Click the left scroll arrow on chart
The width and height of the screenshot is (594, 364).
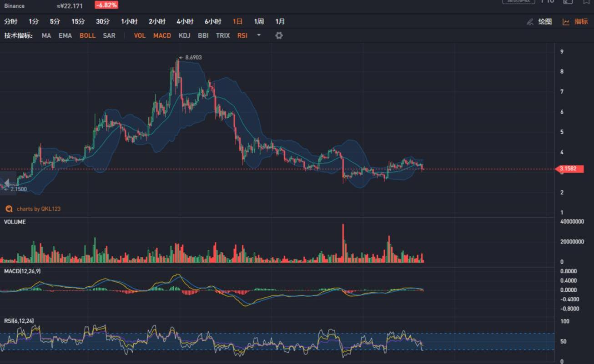[6, 183]
